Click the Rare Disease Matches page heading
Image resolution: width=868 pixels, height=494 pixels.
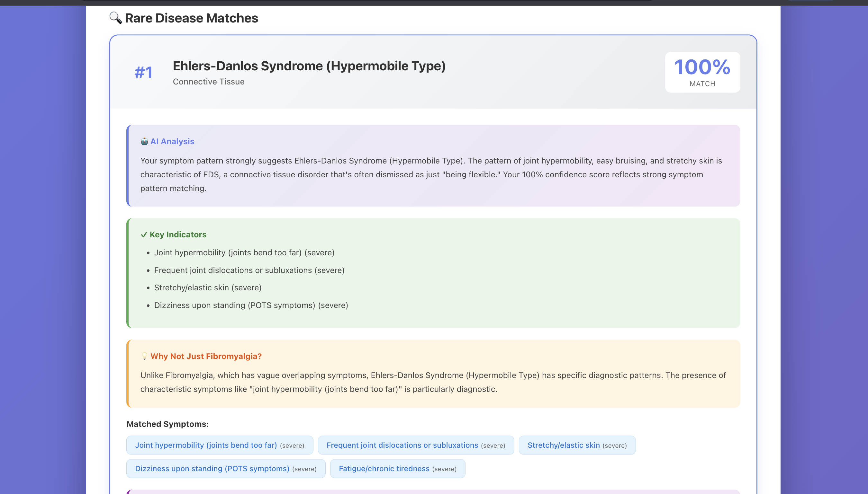[191, 18]
